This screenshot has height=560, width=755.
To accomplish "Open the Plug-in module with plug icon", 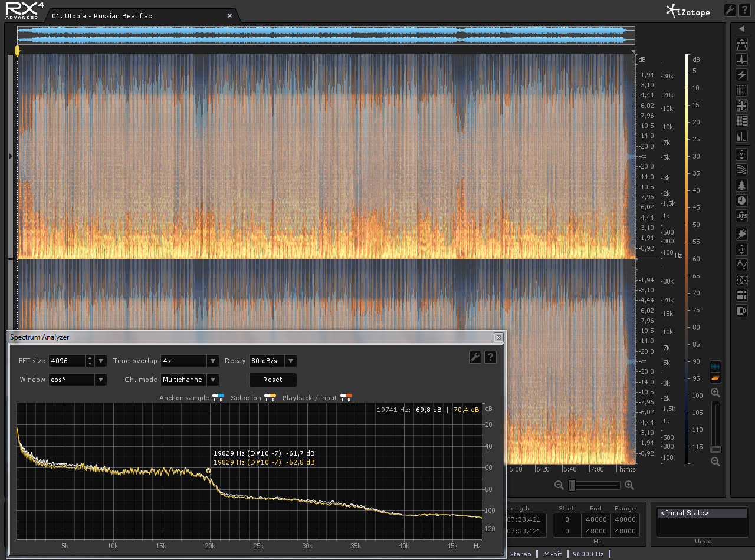I will click(742, 234).
